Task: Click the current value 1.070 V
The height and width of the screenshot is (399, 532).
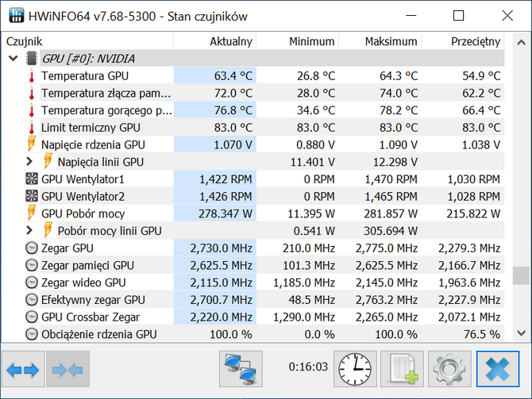Action: [233, 144]
